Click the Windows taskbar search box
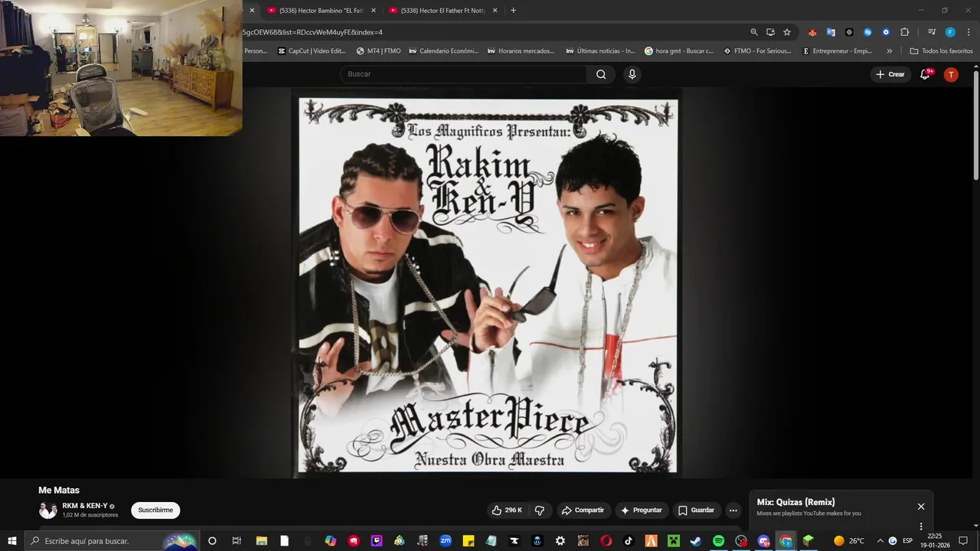The image size is (980, 551). 112,541
